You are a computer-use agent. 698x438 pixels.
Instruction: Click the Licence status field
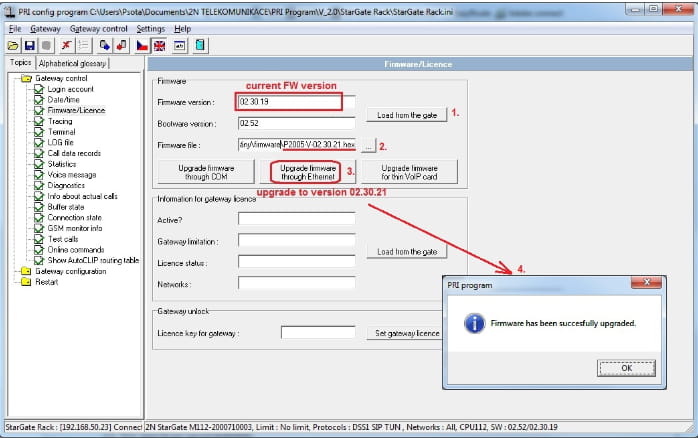(296, 262)
